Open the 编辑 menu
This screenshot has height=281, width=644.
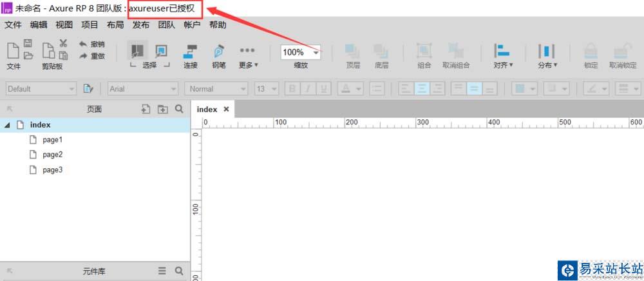coord(39,25)
